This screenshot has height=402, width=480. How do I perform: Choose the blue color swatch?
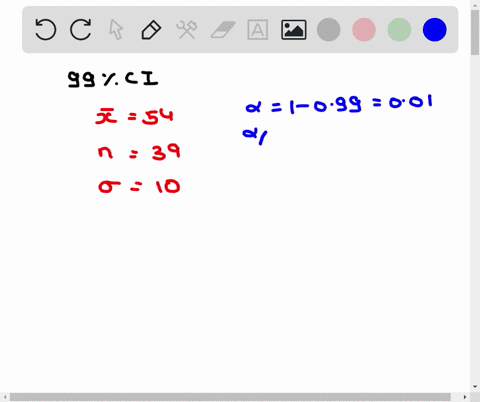click(435, 30)
